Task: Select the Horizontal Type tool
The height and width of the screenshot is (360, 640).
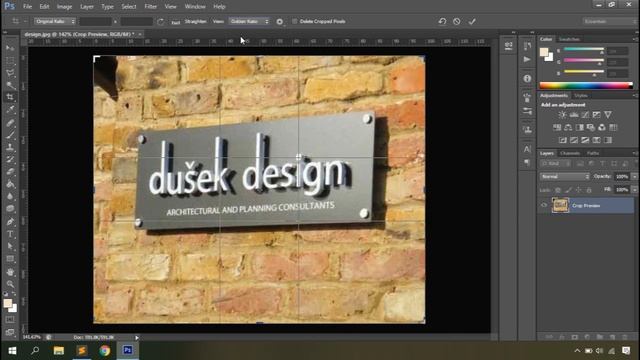Action: (x=10, y=234)
